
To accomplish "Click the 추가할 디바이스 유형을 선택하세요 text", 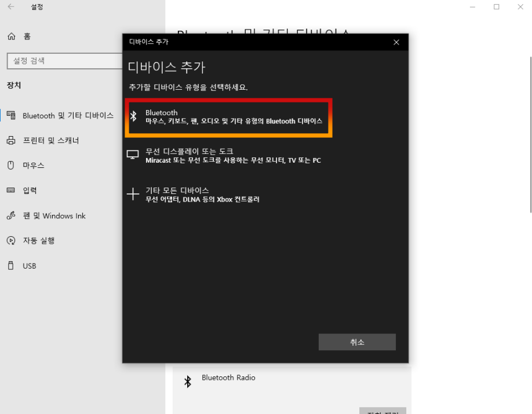I will pyautogui.click(x=188, y=87).
